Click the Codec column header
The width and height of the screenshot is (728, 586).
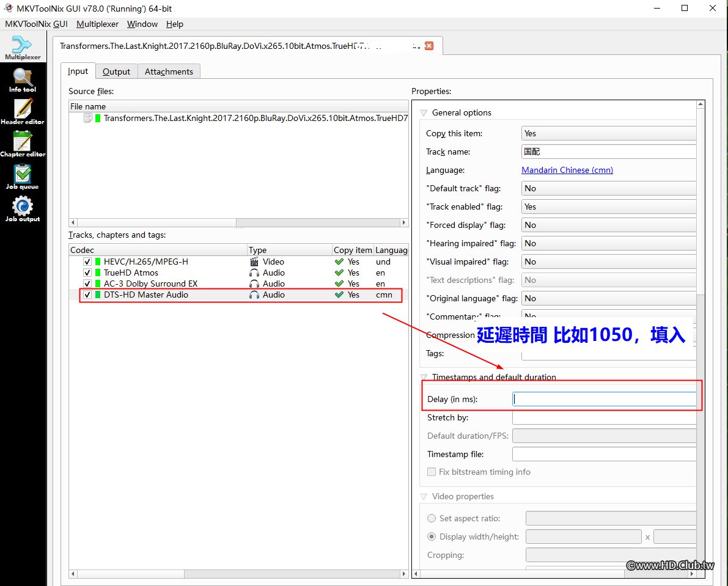(158, 250)
